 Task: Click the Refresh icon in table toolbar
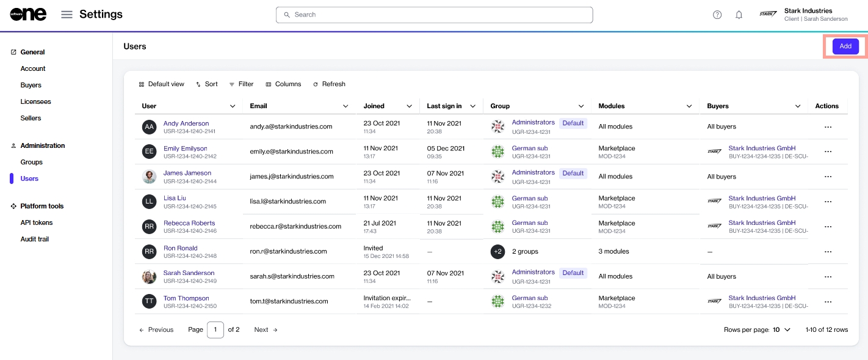315,84
